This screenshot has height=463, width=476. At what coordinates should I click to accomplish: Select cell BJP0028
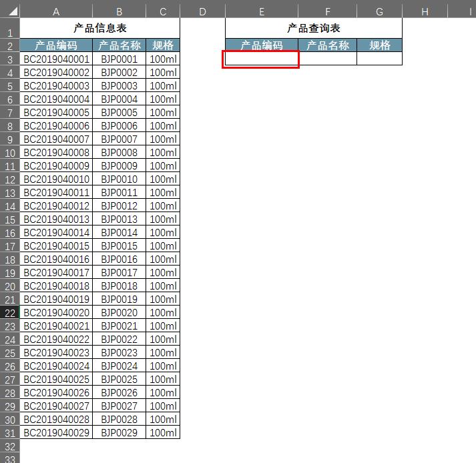(120, 420)
